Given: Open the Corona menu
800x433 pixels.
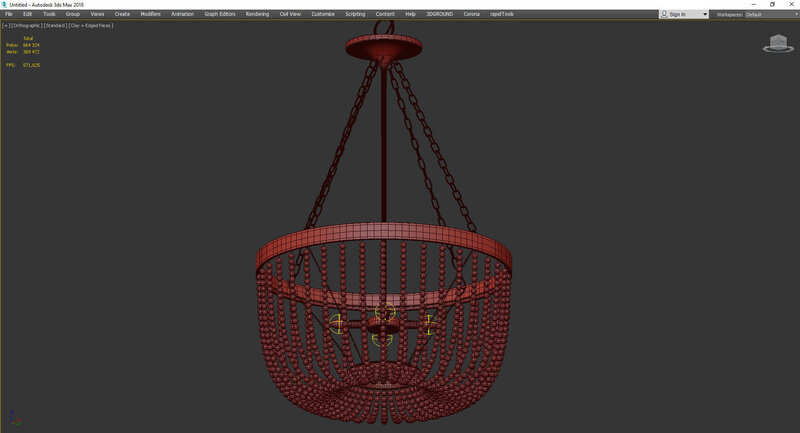Looking at the screenshot, I should click(471, 14).
